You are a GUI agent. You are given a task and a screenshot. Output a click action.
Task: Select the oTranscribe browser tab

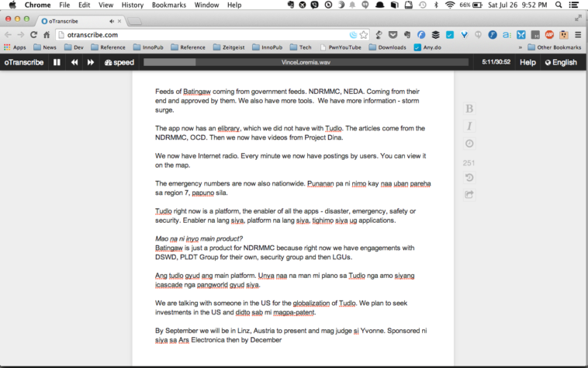(x=81, y=21)
